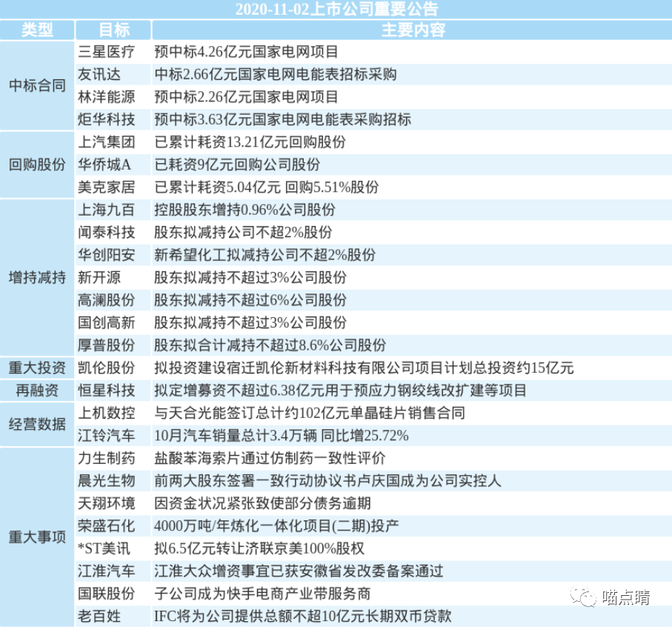
Task: Click the company name '三星医疗'
Action: (x=106, y=52)
